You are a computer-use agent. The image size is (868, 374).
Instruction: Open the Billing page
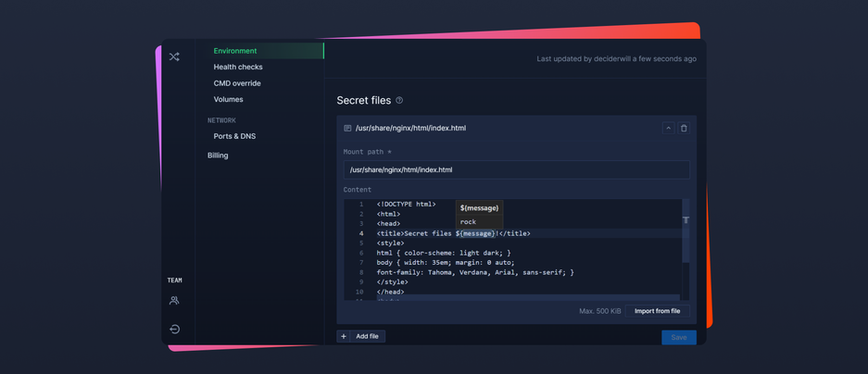coord(218,156)
